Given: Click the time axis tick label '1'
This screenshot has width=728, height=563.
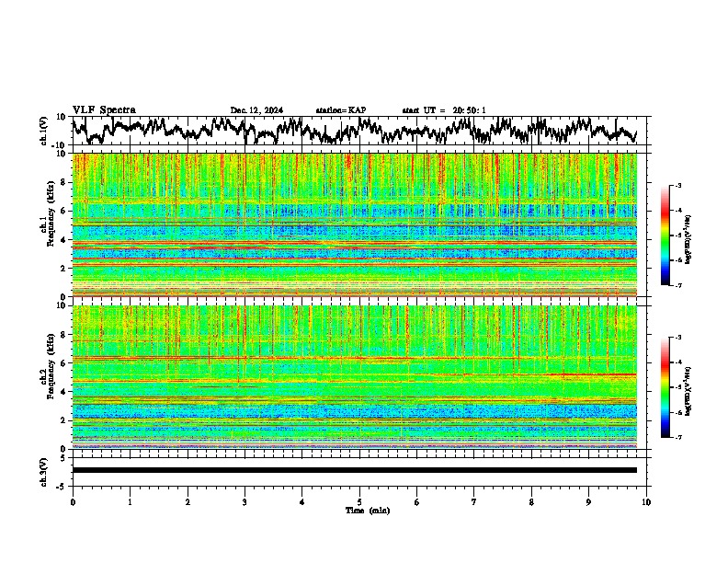Looking at the screenshot, I should [130, 502].
